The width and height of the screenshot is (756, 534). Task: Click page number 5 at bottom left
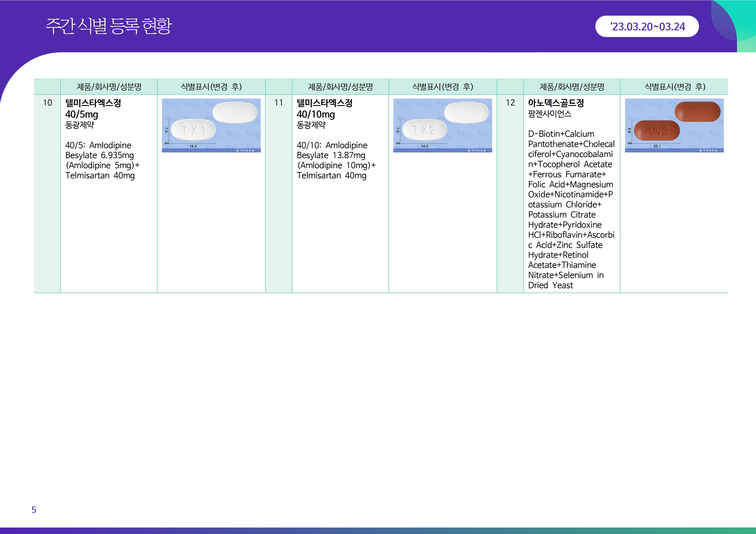tap(34, 510)
